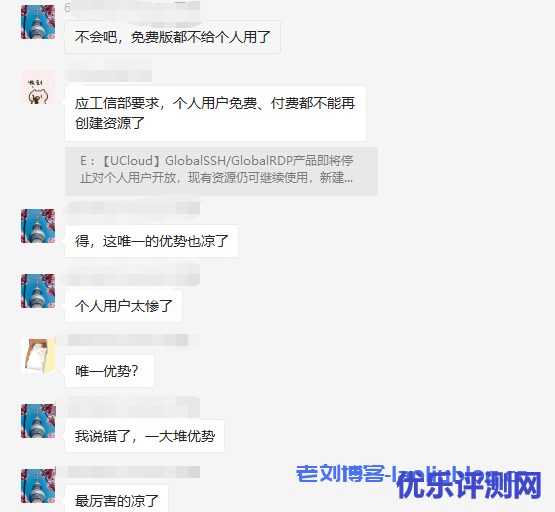This screenshot has height=512, width=555.
Task: Click avatar next to "得，这唯一的优势也凉了"
Action: (x=38, y=226)
